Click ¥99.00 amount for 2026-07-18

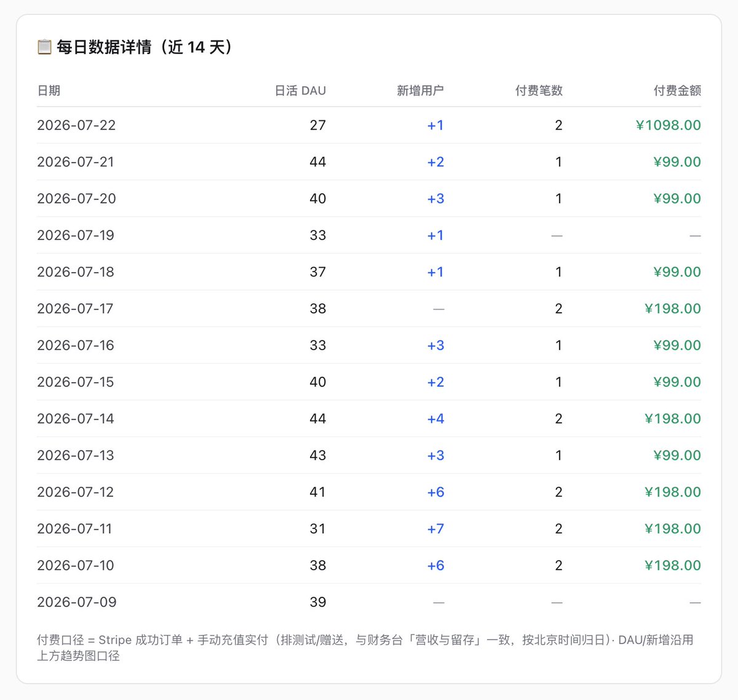[677, 272]
